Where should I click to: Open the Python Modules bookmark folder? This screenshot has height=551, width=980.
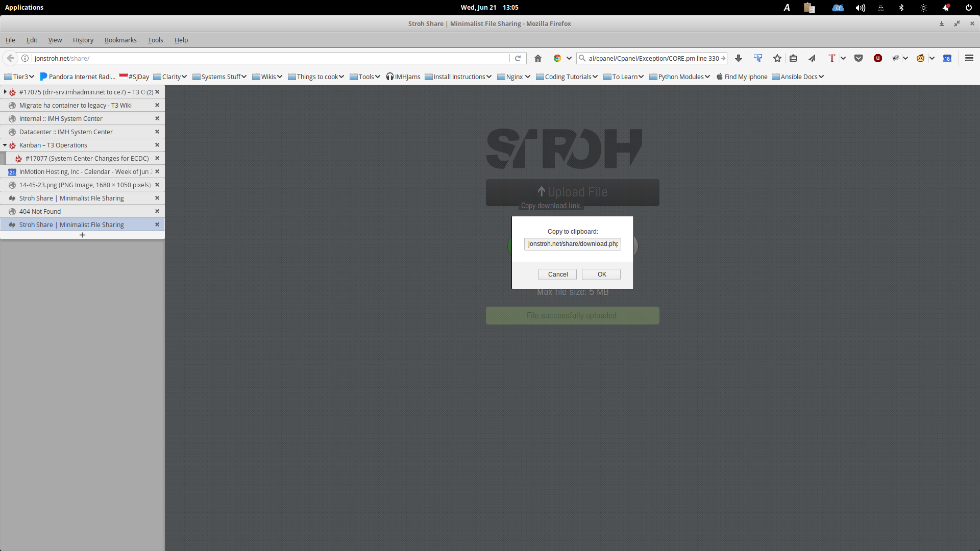click(x=680, y=77)
